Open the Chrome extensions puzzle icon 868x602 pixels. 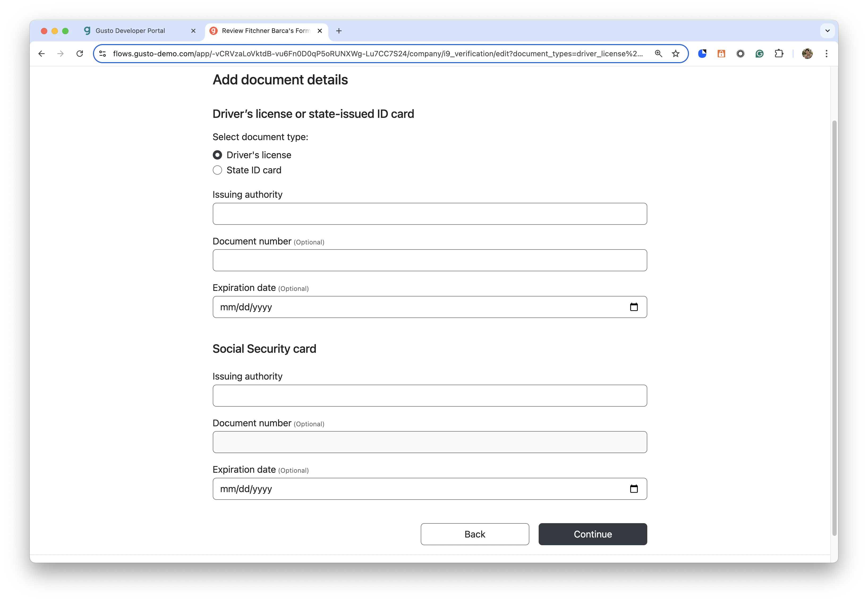point(778,54)
